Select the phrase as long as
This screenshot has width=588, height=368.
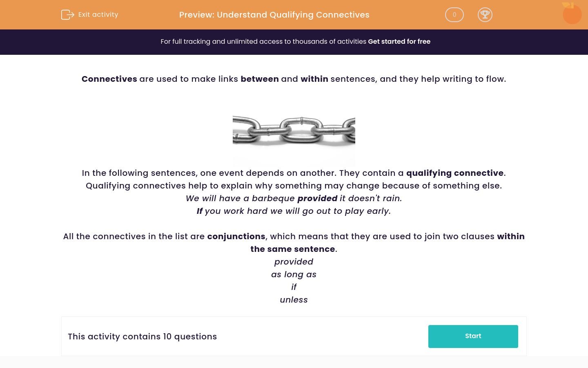coord(294,274)
